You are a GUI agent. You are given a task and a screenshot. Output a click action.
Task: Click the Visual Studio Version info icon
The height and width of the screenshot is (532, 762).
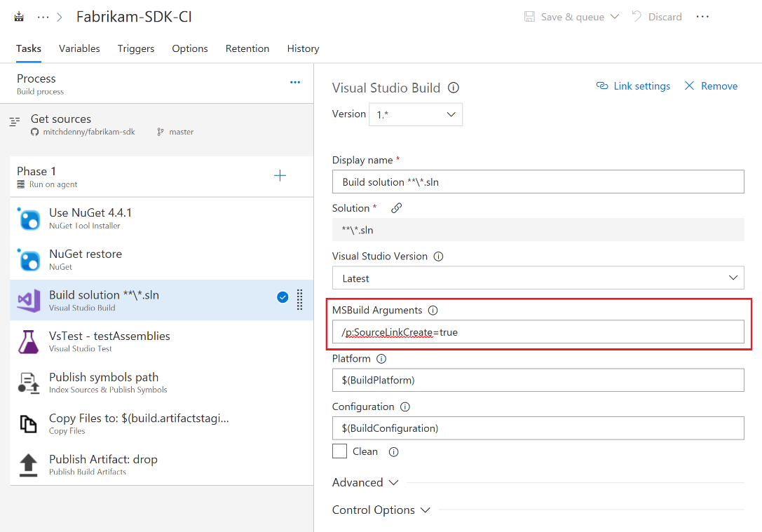click(438, 257)
